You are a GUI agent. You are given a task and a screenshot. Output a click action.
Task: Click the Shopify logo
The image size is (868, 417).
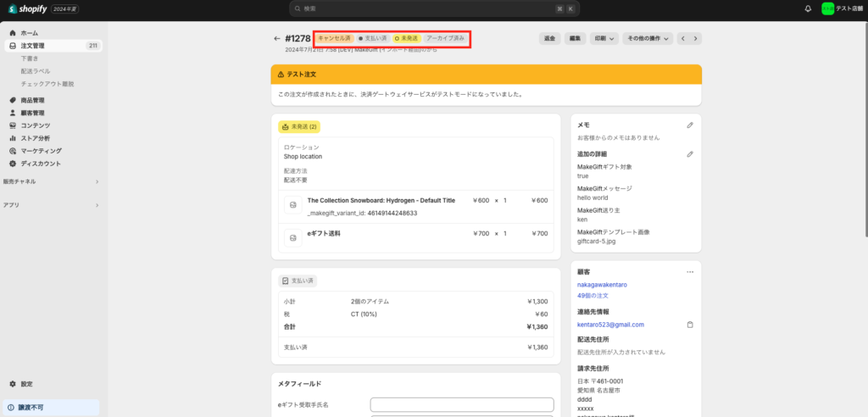27,8
